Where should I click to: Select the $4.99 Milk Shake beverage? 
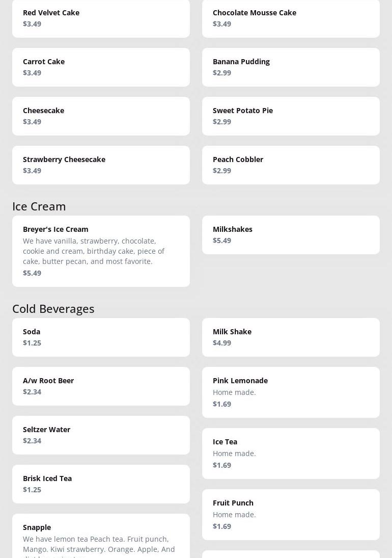pos(291,337)
